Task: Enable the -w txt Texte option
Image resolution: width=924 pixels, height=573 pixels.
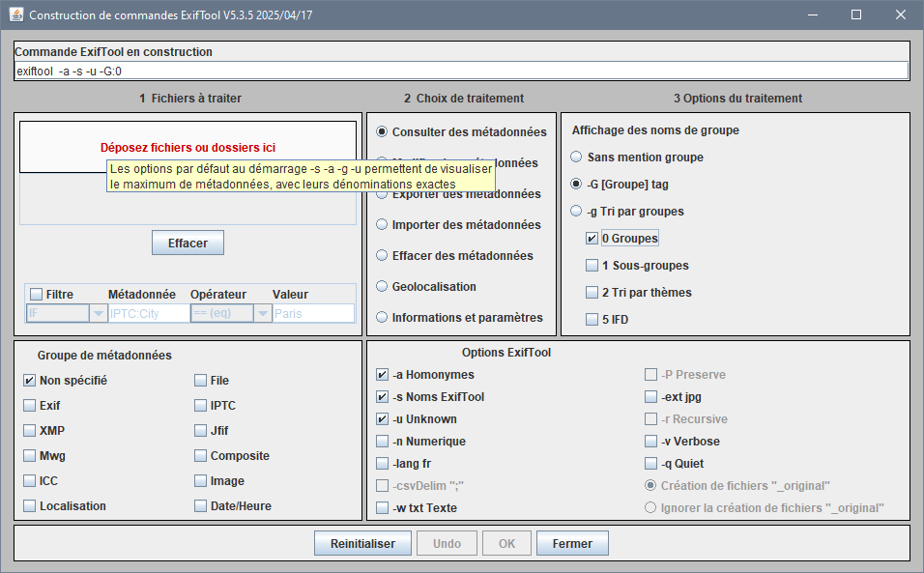Action: click(383, 507)
